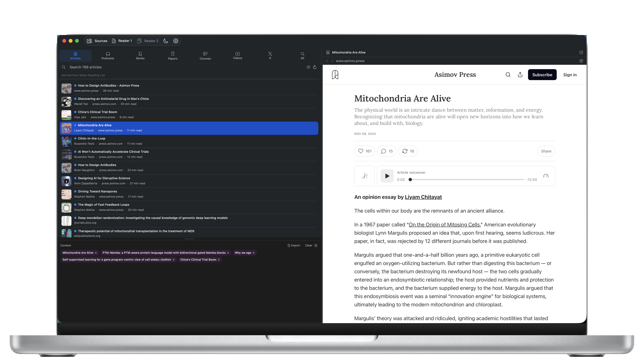This screenshot has width=644, height=360.
Task: Export the context list
Action: 294,246
